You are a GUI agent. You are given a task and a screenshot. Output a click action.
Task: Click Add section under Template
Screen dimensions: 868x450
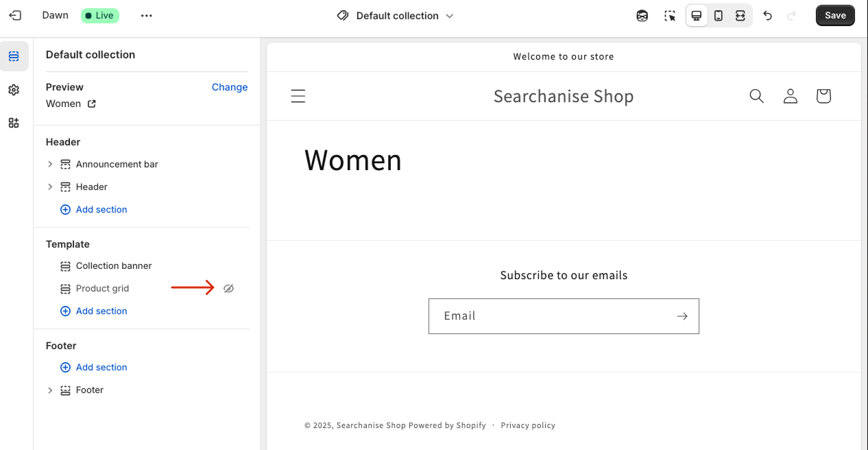101,311
